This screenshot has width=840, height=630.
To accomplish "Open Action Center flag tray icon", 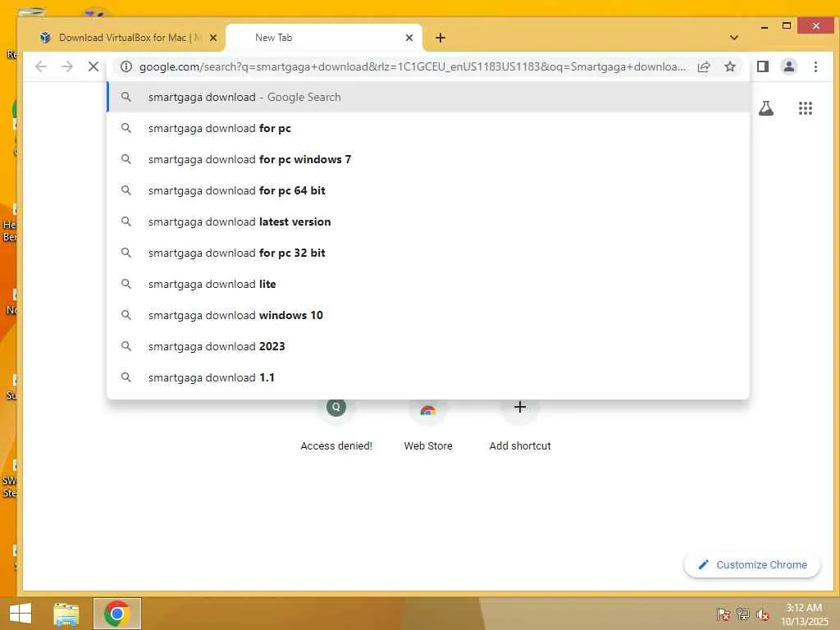I will [x=724, y=614].
